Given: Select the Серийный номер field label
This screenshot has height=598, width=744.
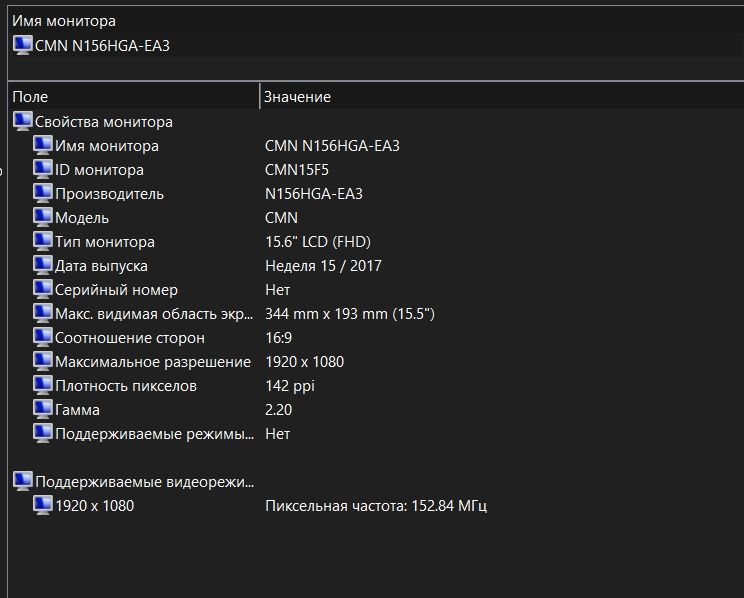Looking at the screenshot, I should (116, 290).
